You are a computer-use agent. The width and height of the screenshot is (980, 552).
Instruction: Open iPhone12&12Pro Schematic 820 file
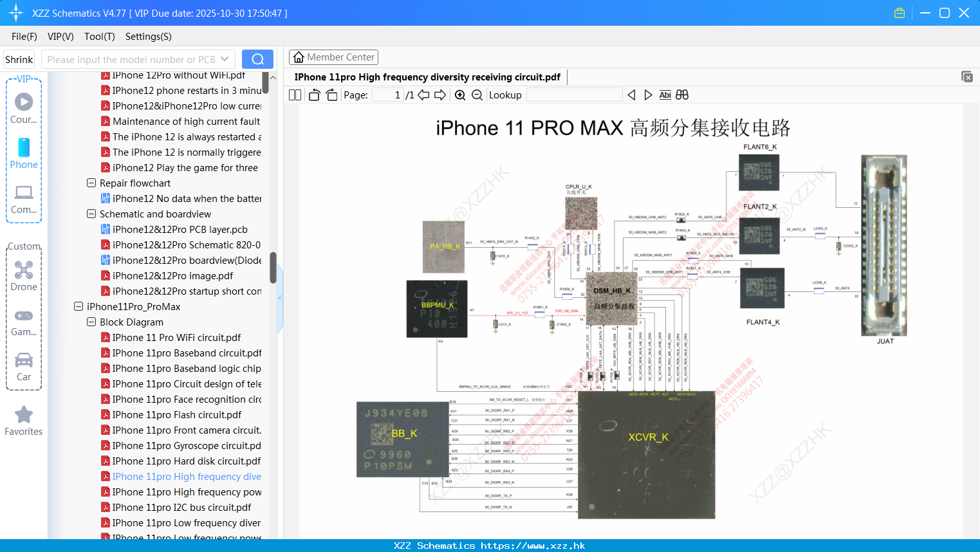click(181, 245)
